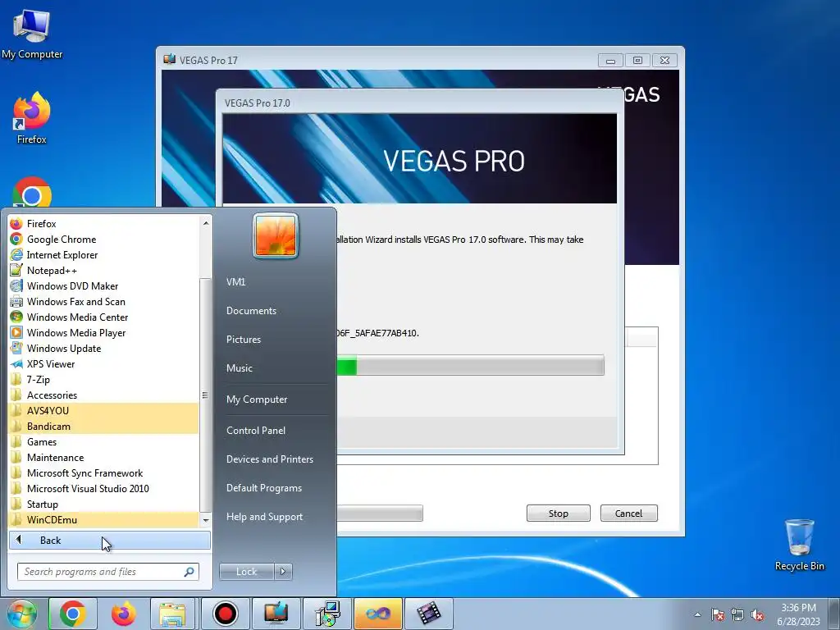Select the My Computer desktop icon
The width and height of the screenshot is (840, 630).
pyautogui.click(x=32, y=34)
